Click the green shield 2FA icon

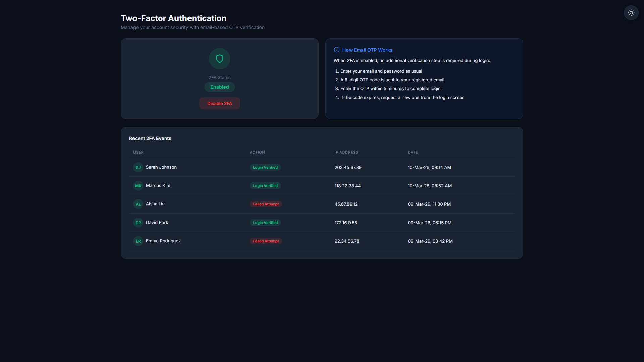[220, 59]
